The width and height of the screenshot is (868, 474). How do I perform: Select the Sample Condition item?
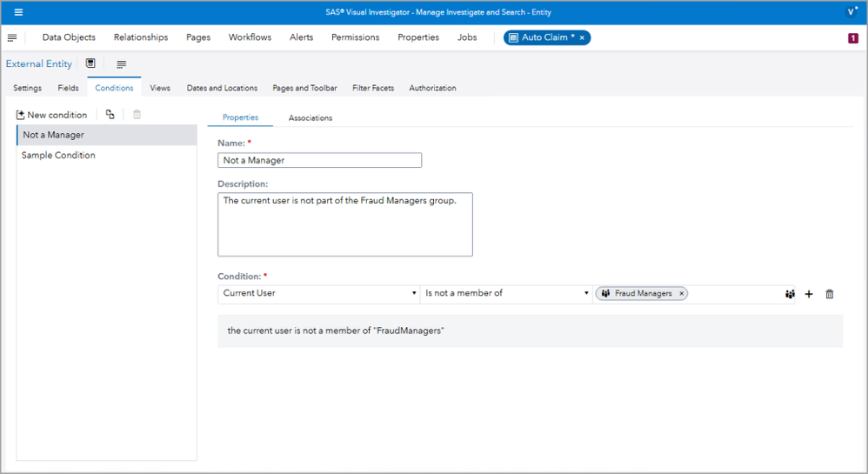pyautogui.click(x=107, y=156)
